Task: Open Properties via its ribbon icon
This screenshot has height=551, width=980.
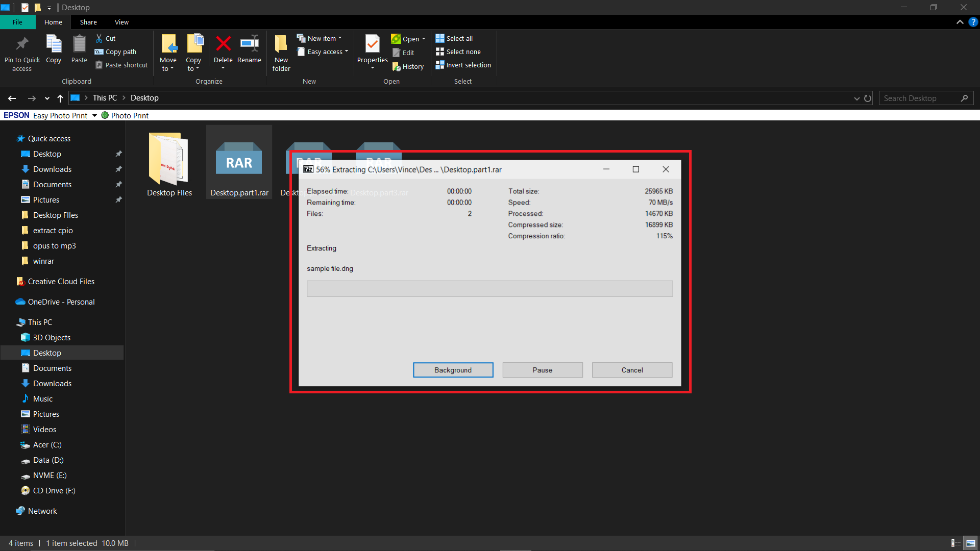Action: (372, 48)
